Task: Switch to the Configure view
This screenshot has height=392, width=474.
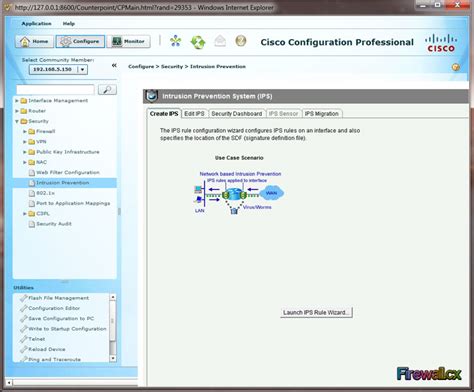Action: point(80,41)
